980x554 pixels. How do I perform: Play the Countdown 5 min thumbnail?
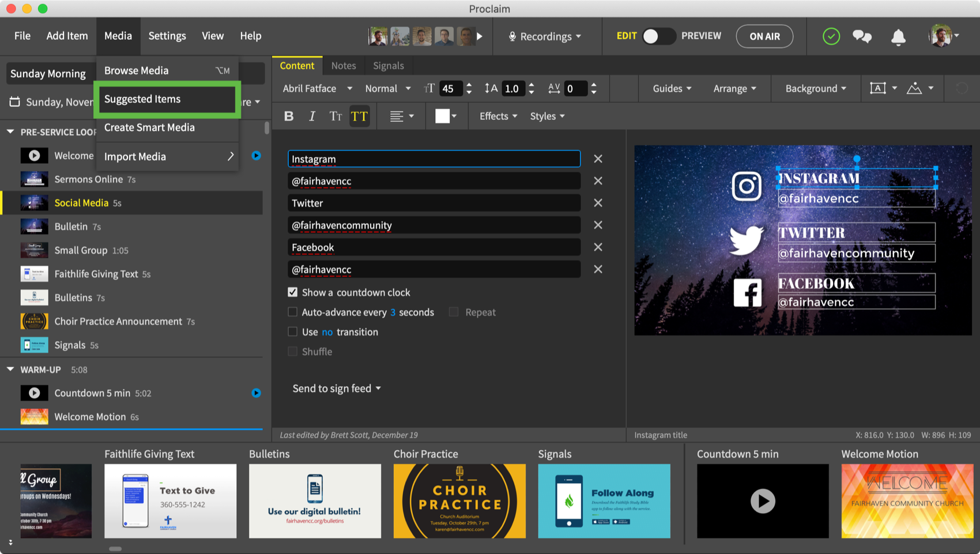[763, 501]
